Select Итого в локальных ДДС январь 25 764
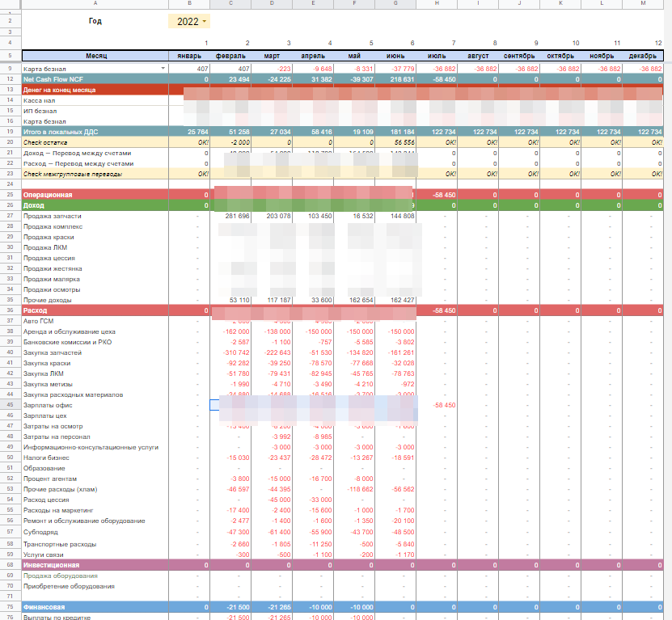 point(189,132)
